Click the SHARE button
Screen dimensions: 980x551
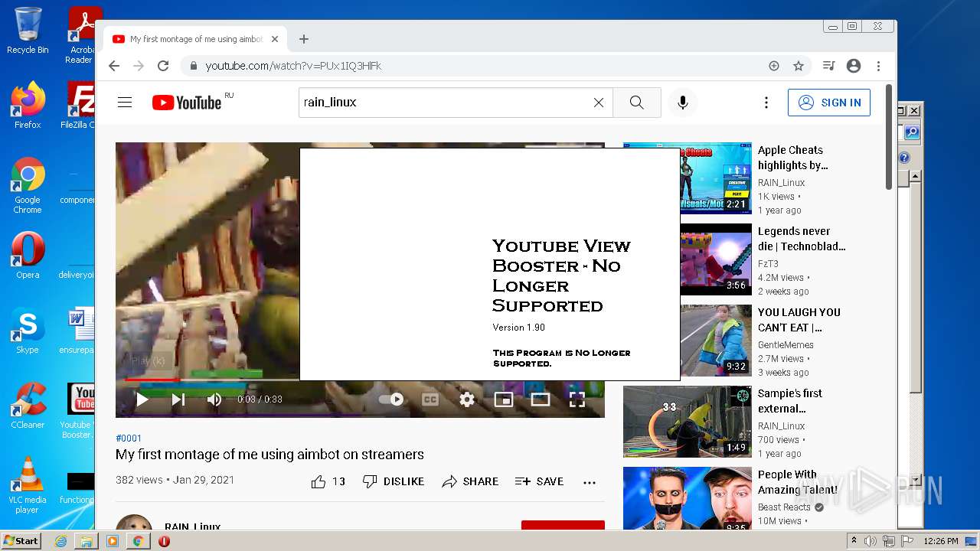click(x=470, y=481)
